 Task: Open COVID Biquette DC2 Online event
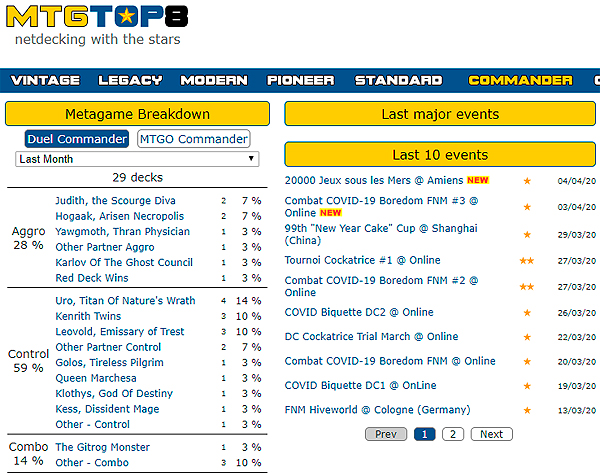click(359, 312)
